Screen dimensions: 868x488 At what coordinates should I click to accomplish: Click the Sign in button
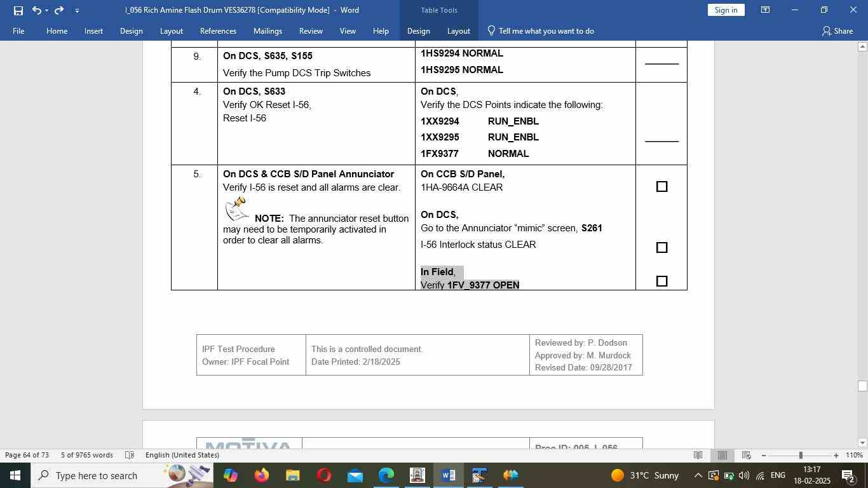coord(726,10)
